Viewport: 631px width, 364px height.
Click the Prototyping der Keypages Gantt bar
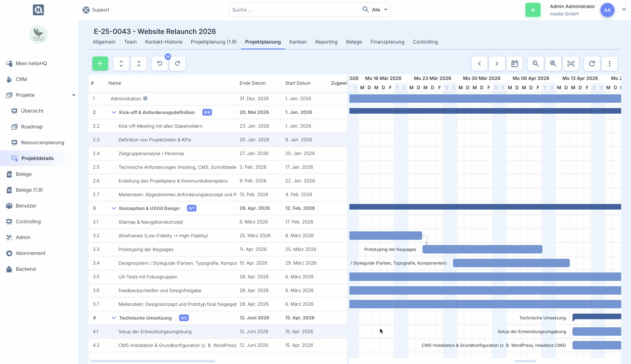tap(482, 249)
